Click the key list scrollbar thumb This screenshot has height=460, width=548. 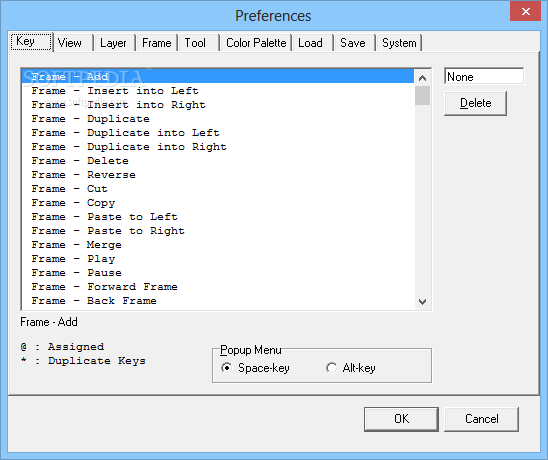423,95
